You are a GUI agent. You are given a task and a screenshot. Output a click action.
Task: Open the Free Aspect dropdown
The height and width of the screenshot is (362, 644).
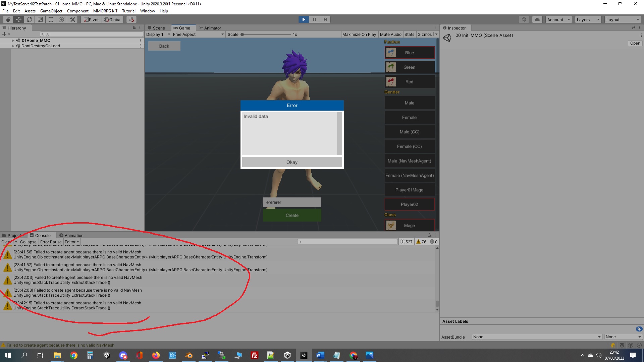coord(198,35)
